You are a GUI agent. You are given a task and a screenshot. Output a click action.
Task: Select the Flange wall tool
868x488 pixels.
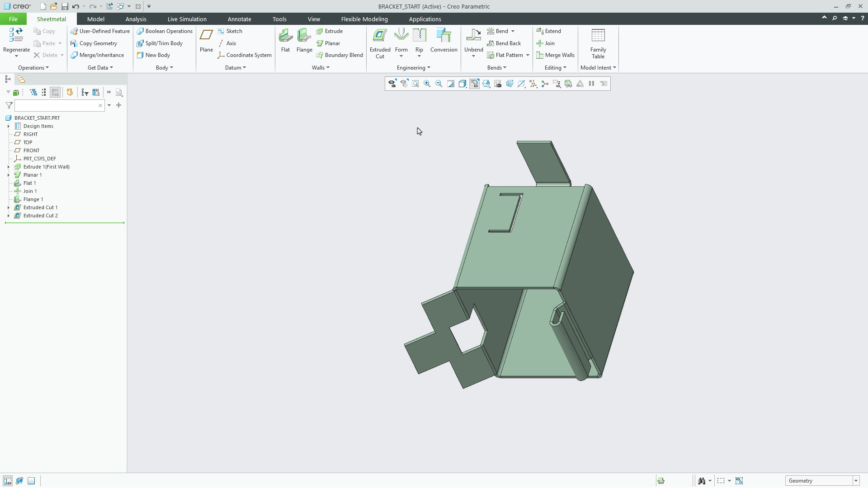[x=304, y=40]
